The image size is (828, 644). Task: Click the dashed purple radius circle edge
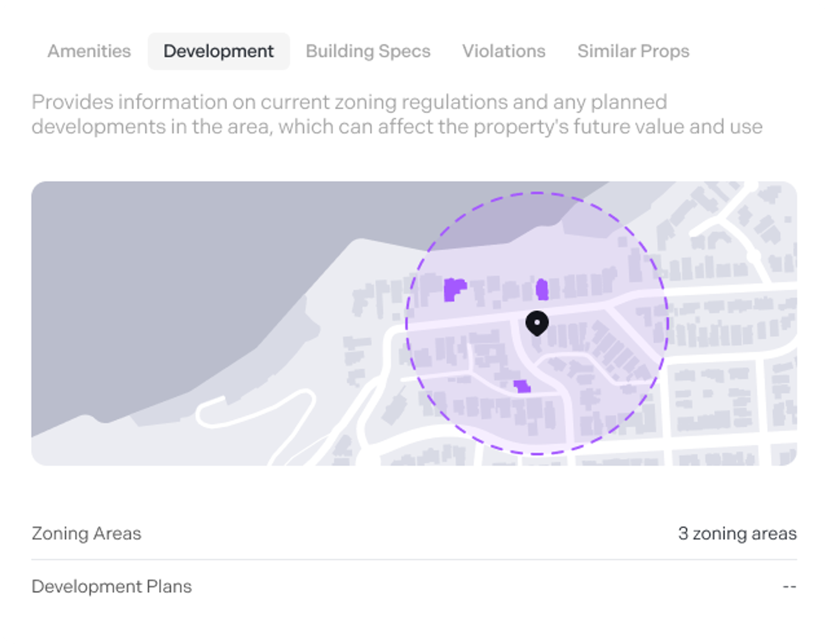(407, 323)
